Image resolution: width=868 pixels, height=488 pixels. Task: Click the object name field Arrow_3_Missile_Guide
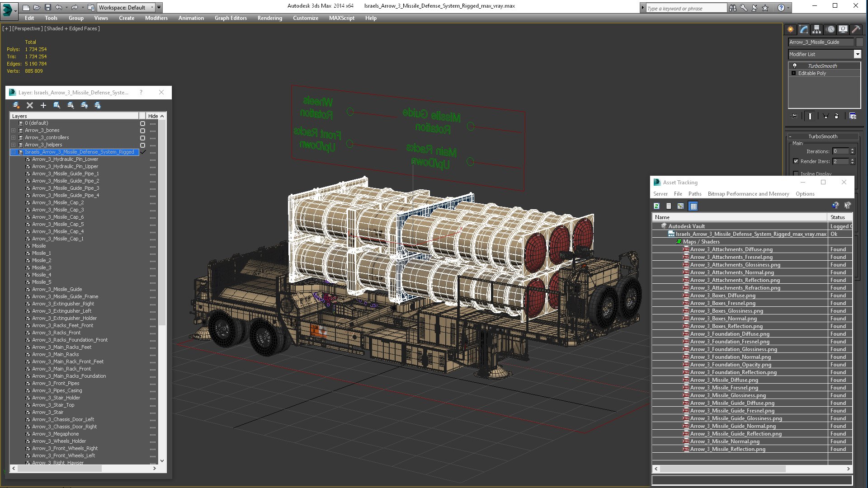click(x=821, y=42)
